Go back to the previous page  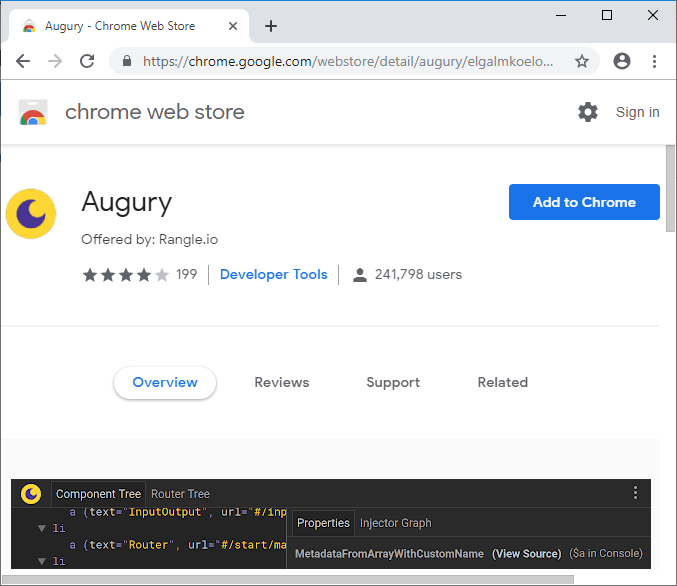click(23, 61)
